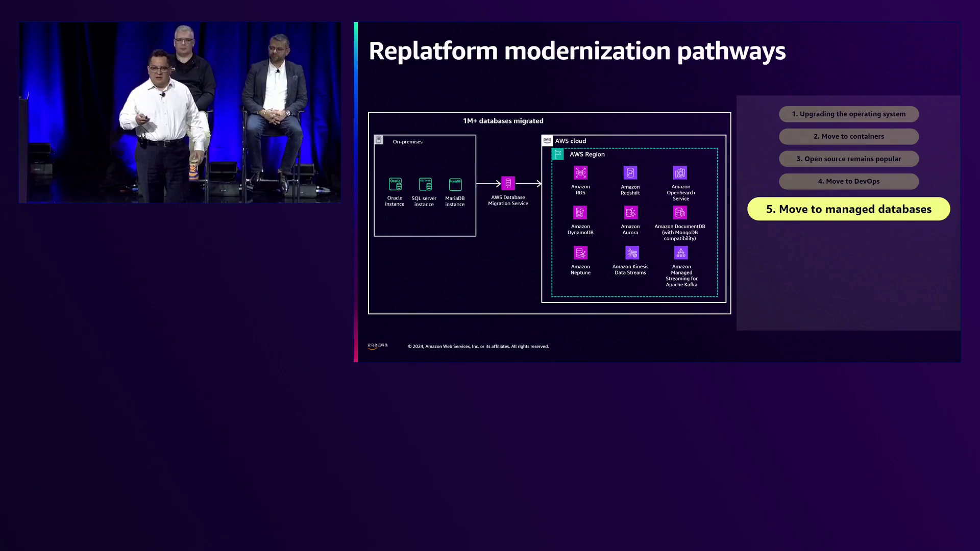Click the 'Amazon Neptune' label

pyautogui.click(x=580, y=270)
